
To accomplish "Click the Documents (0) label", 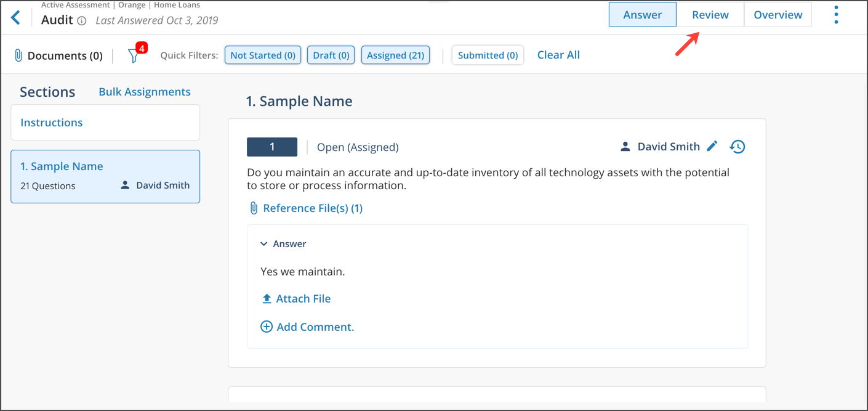I will pos(65,55).
